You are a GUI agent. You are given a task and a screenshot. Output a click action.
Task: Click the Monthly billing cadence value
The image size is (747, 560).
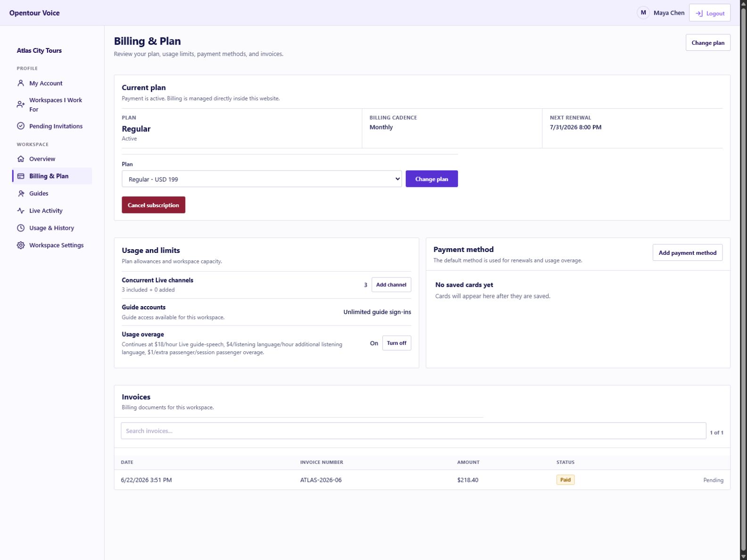point(381,127)
